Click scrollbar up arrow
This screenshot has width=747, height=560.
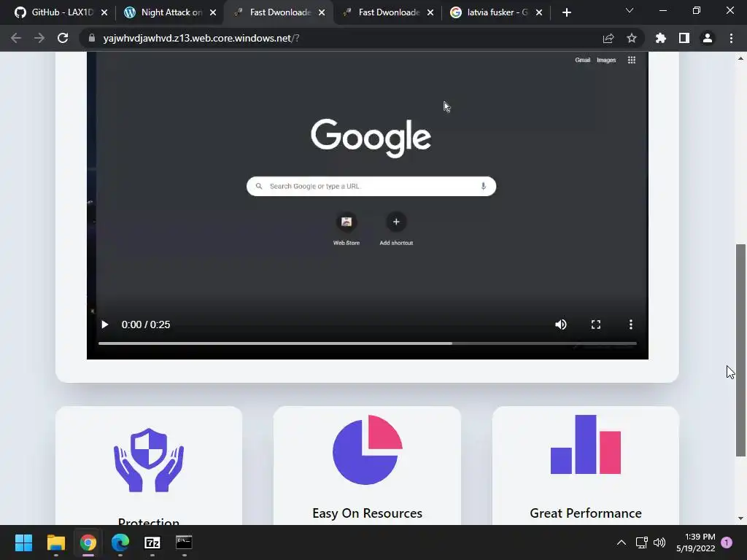click(740, 58)
